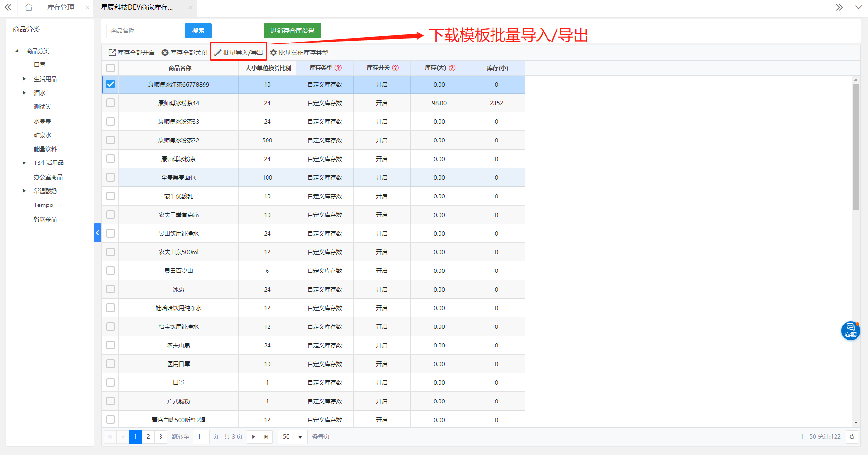Collapse the left category panel arrow
This screenshot has width=868, height=455.
pos(97,233)
